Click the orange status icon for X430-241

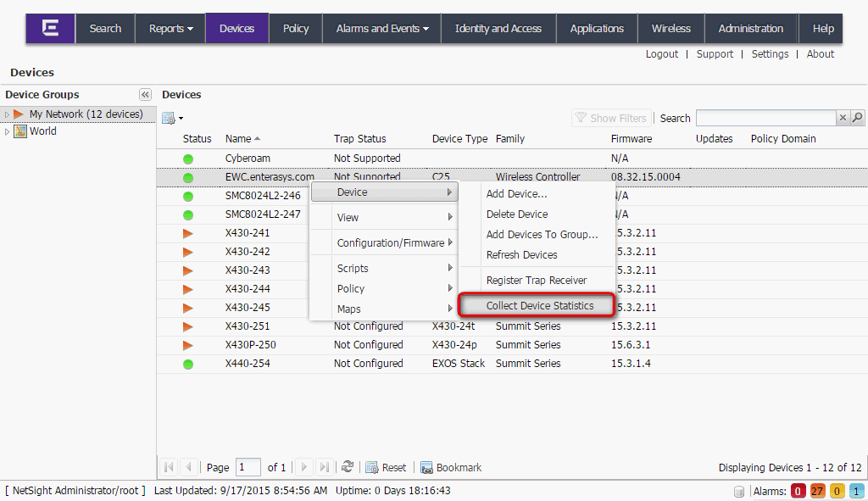tap(188, 233)
